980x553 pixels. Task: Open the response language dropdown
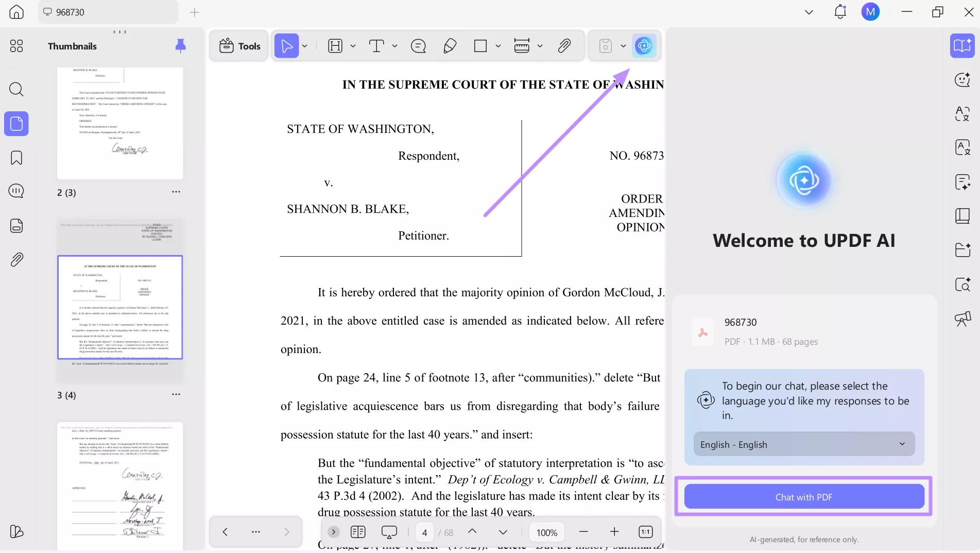click(803, 444)
